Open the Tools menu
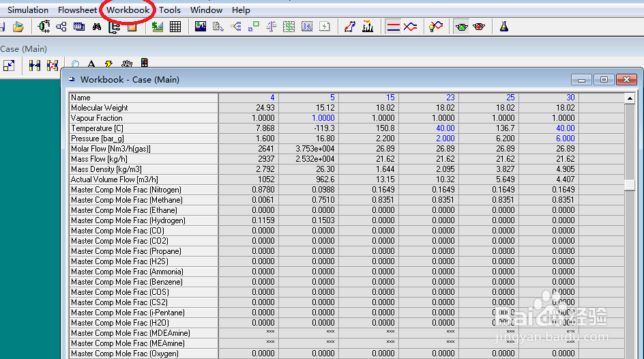Screen dimensions: 644x359 coord(170,10)
